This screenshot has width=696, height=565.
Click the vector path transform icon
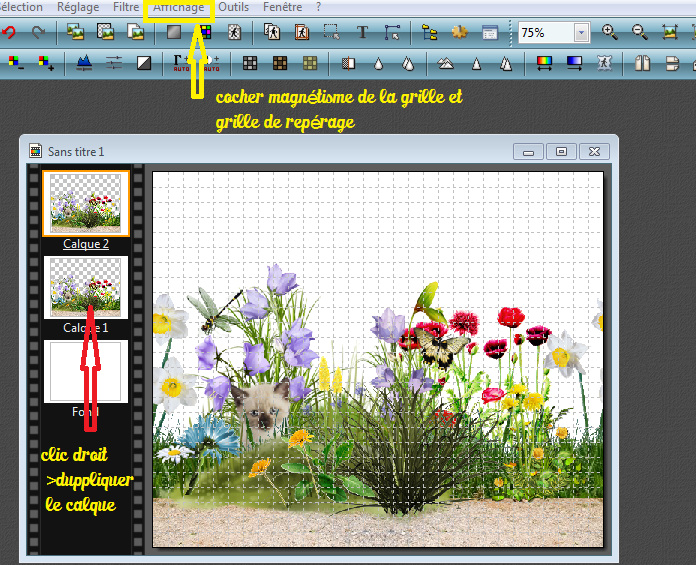coord(392,32)
